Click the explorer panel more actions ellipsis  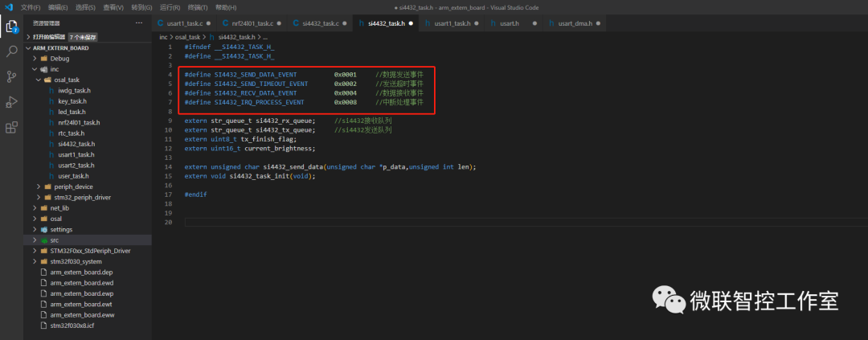(140, 23)
